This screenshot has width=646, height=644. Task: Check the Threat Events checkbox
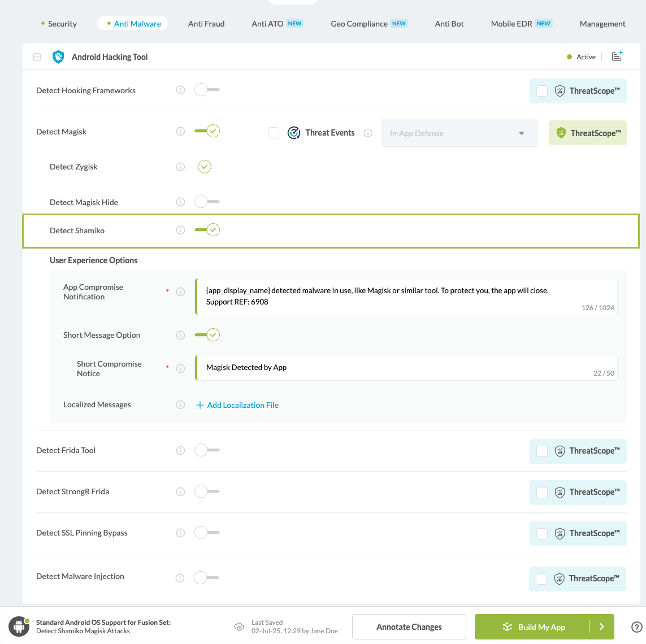pos(274,133)
